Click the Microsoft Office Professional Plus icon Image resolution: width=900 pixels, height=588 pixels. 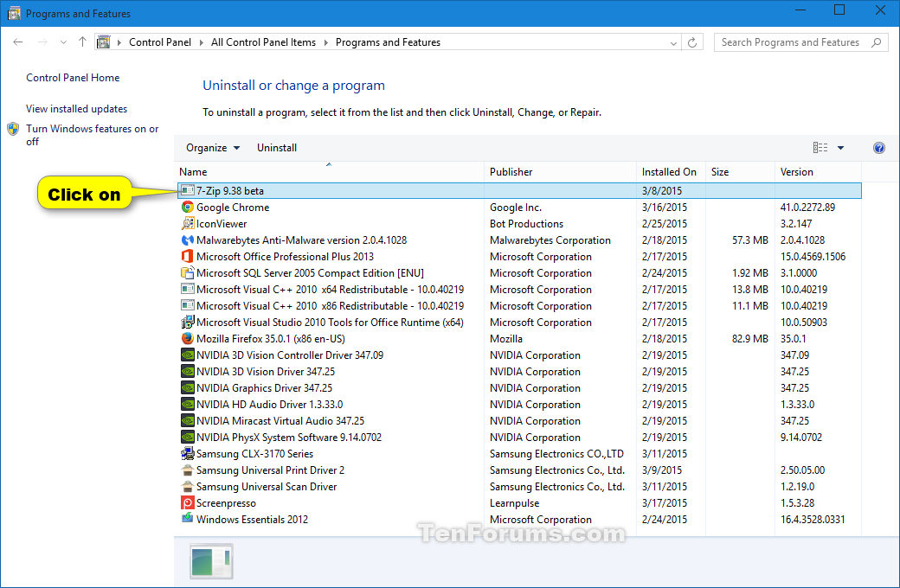pyautogui.click(x=187, y=257)
